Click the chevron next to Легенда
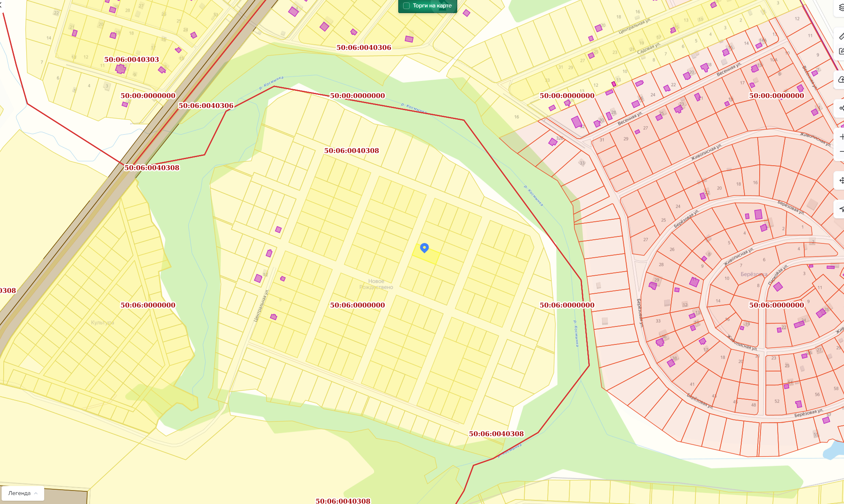 tap(36, 493)
